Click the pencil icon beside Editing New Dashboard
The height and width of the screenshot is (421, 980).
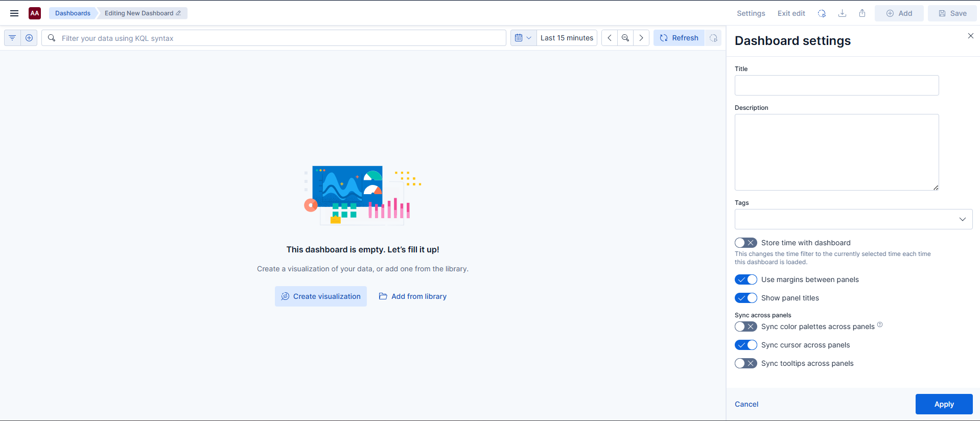click(x=178, y=13)
